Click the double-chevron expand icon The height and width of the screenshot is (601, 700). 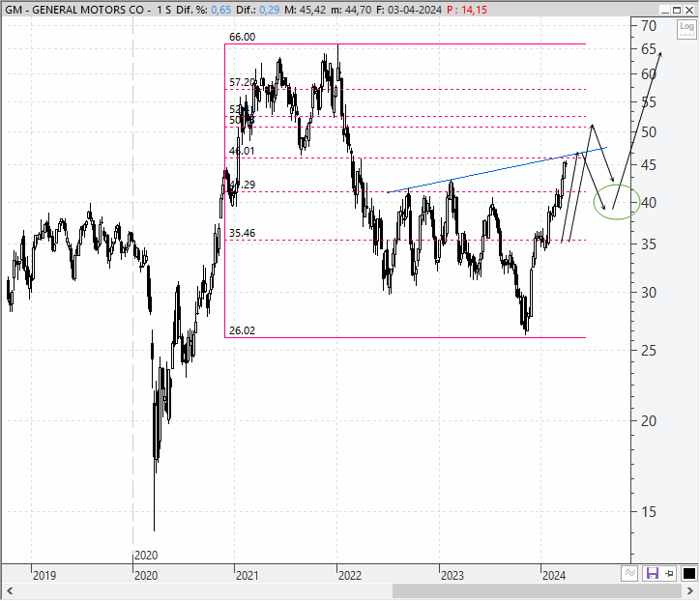(x=630, y=573)
